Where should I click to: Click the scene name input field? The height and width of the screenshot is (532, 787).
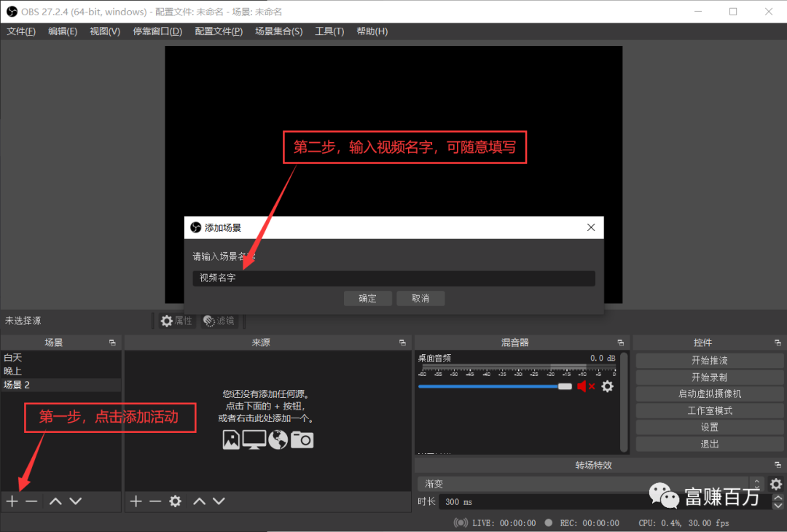393,278
